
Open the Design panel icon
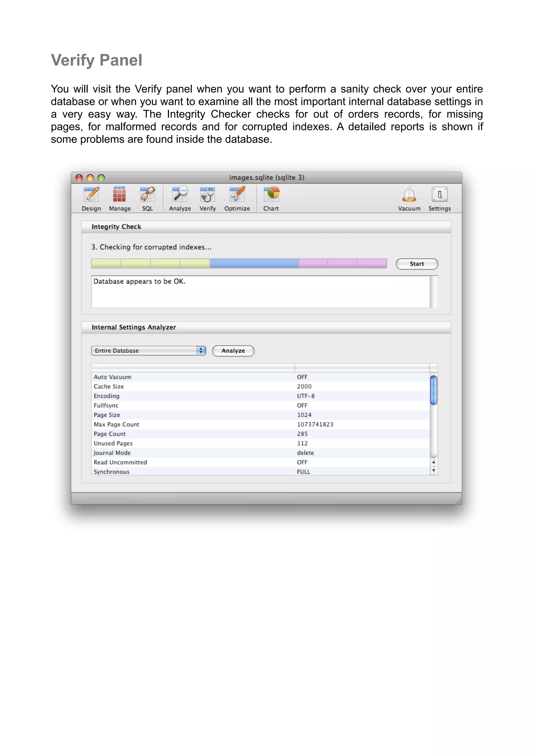click(92, 199)
